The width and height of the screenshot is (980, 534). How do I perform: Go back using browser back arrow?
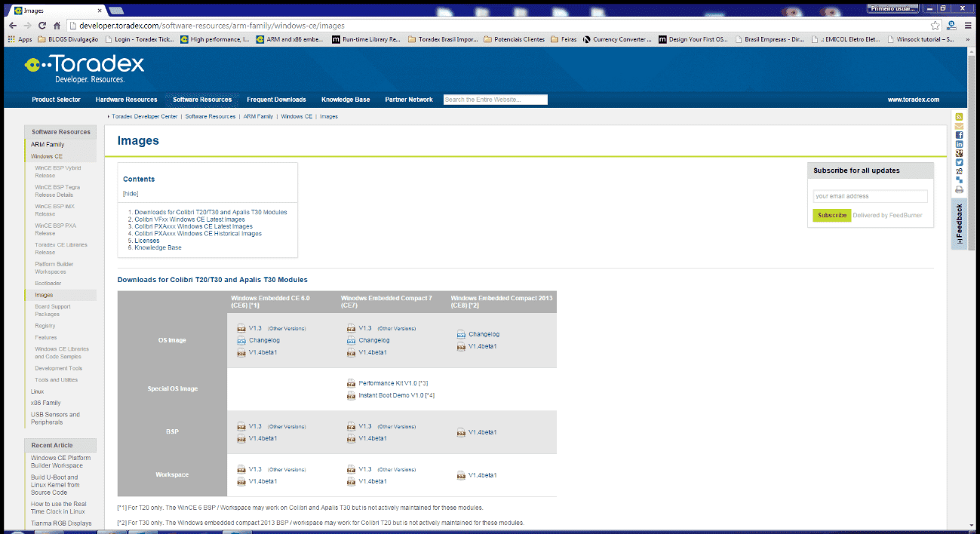click(12, 25)
